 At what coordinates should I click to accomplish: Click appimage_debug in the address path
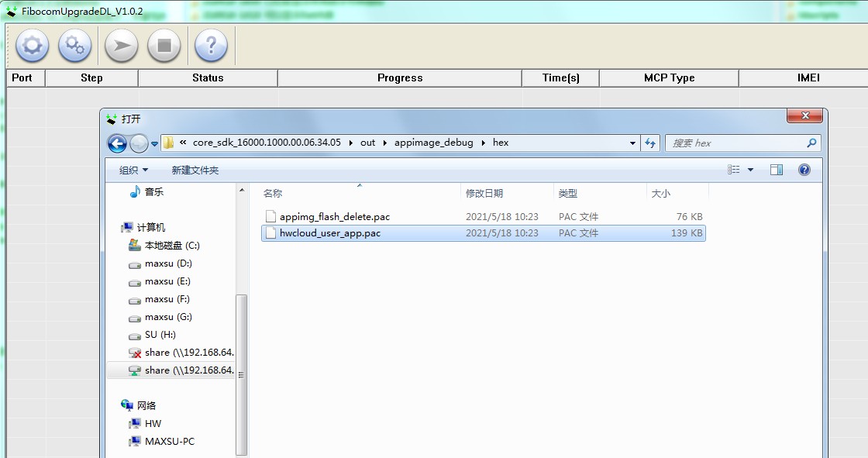(433, 143)
